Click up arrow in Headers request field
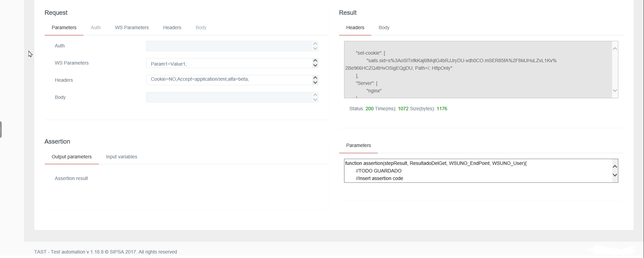This screenshot has height=258, width=644. click(x=315, y=78)
